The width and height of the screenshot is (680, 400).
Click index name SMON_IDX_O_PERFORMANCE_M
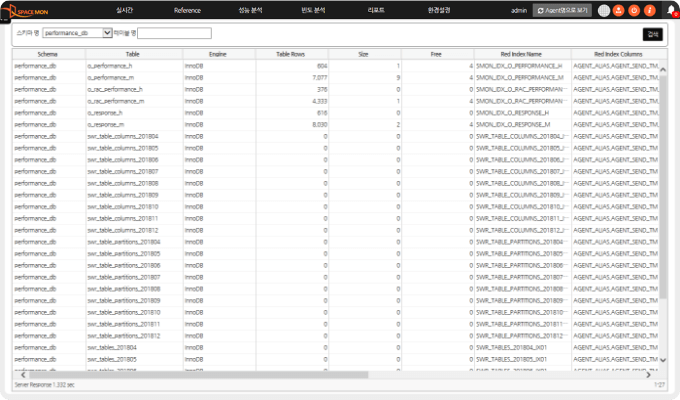(520, 78)
